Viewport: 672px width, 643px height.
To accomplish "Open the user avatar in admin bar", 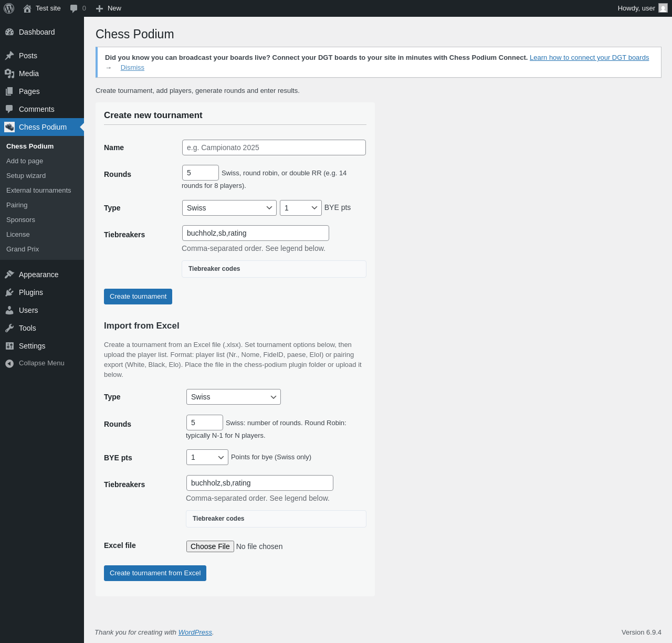I will [663, 8].
